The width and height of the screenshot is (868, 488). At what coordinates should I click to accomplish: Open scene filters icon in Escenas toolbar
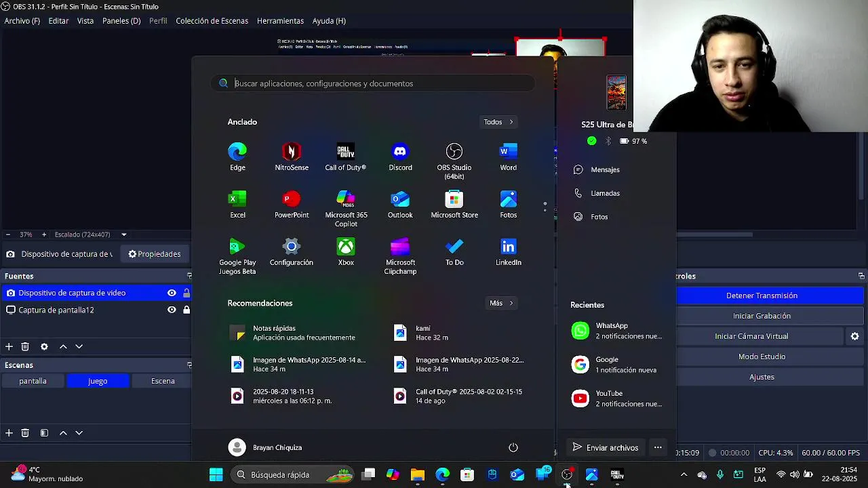tap(44, 432)
